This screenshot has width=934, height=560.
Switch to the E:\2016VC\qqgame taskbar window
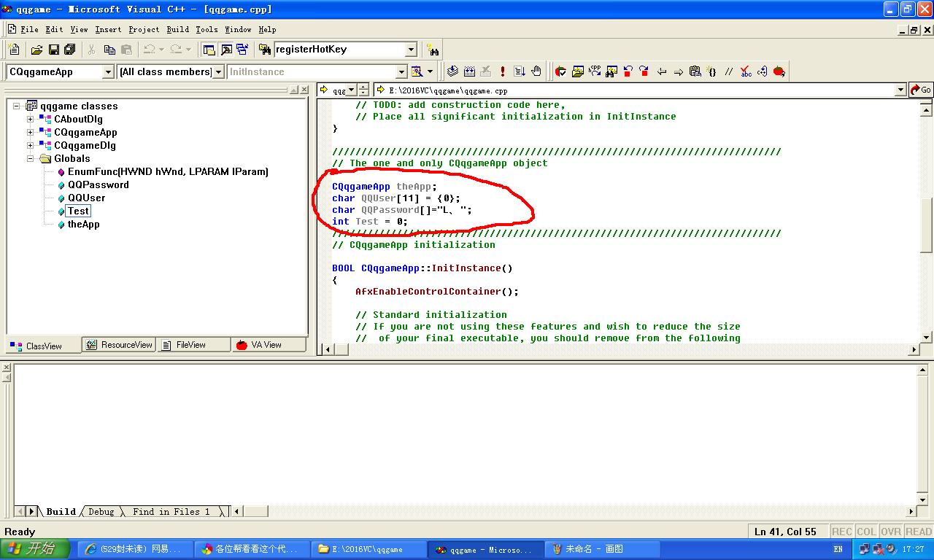pyautogui.click(x=368, y=549)
